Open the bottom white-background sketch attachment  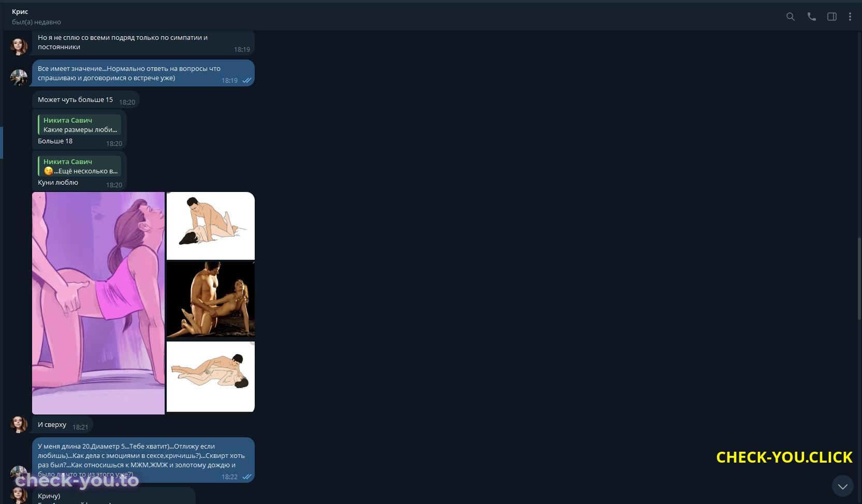211,376
